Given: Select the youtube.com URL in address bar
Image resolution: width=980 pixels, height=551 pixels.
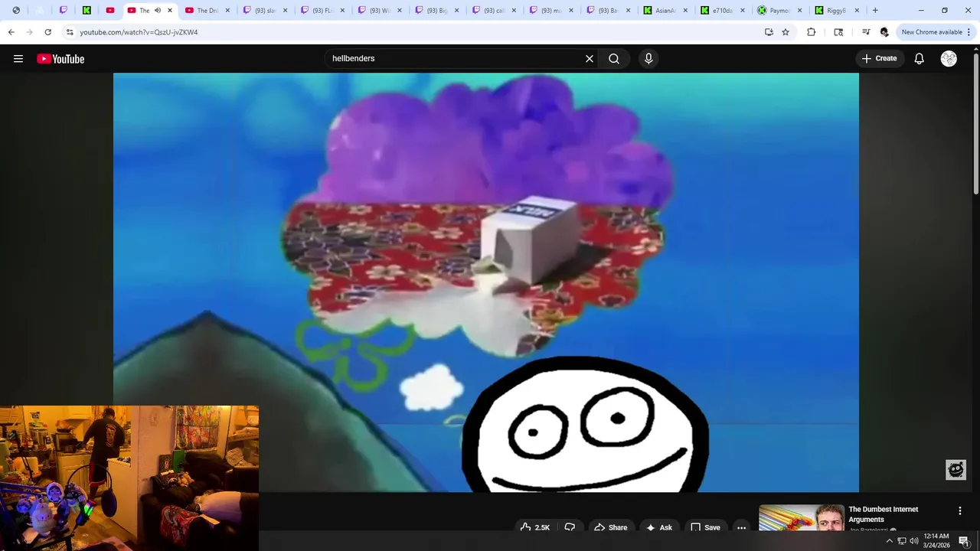Looking at the screenshot, I should point(139,32).
